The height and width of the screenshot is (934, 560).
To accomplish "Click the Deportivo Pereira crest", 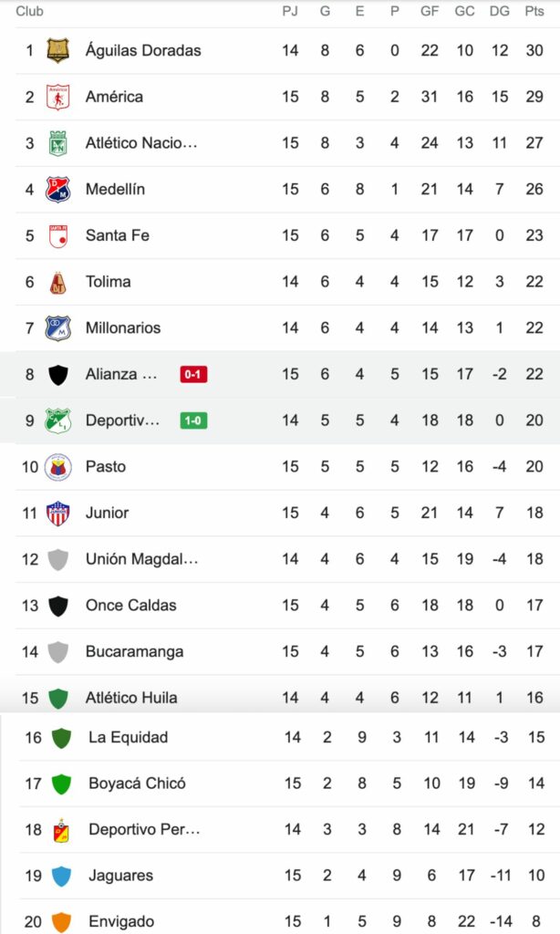I will point(61,829).
